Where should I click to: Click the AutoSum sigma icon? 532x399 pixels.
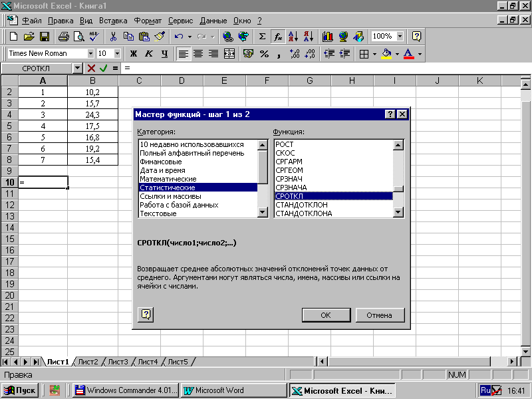(x=262, y=37)
